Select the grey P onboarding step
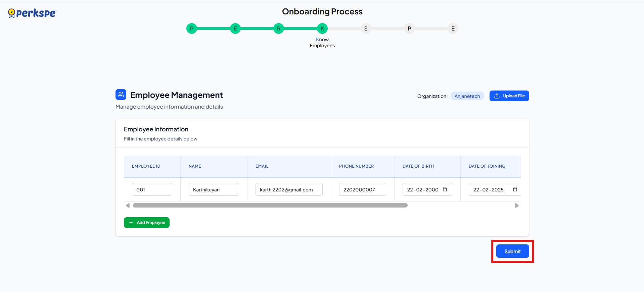 tap(409, 28)
